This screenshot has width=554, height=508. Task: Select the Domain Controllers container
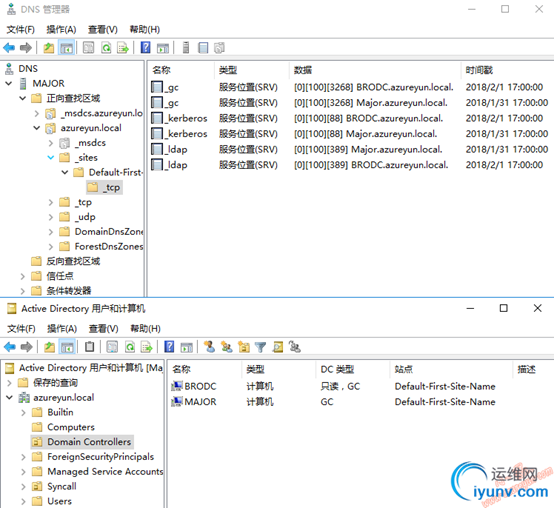point(82,442)
